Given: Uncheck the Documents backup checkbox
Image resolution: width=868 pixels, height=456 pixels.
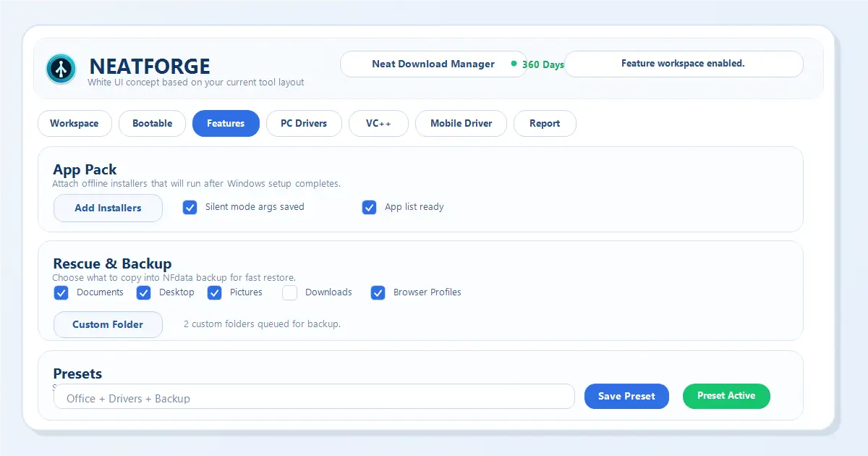Looking at the screenshot, I should click(61, 293).
